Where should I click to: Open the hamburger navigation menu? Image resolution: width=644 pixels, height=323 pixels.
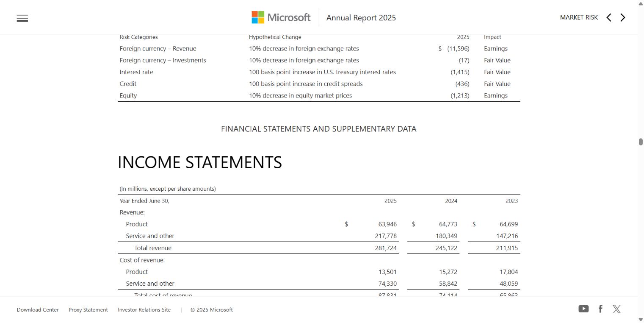pyautogui.click(x=22, y=18)
